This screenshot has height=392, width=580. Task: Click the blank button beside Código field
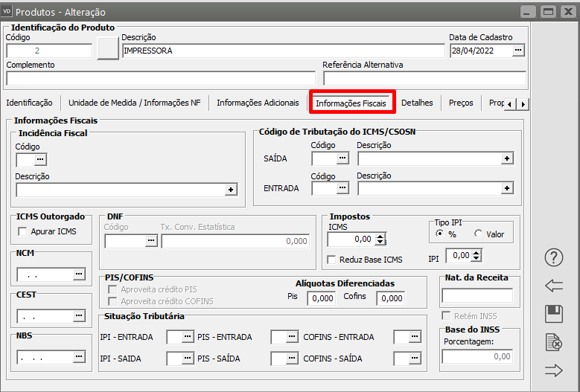pos(108,48)
